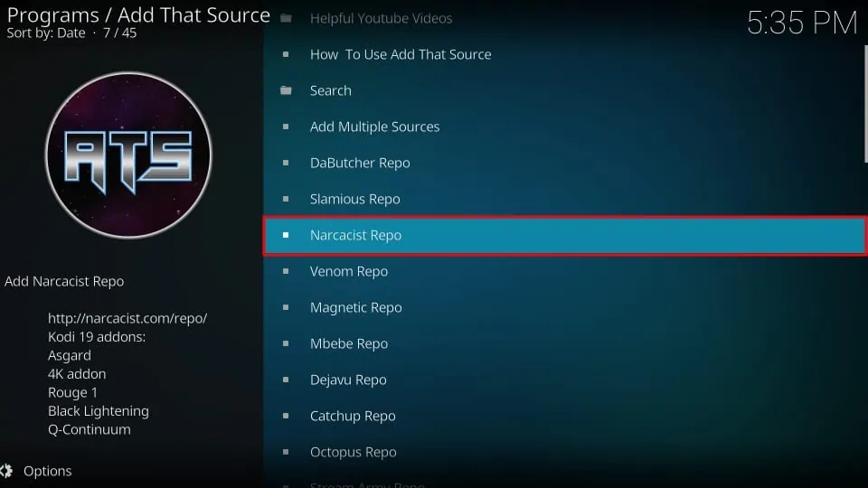The image size is (868, 488).
Task: Click the Kodi 19 addons: text
Action: tap(97, 337)
